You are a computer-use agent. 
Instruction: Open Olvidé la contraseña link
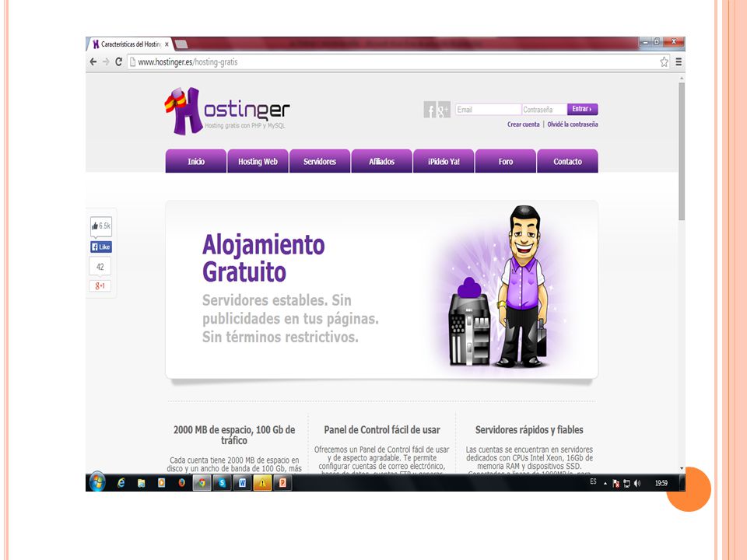coord(572,124)
